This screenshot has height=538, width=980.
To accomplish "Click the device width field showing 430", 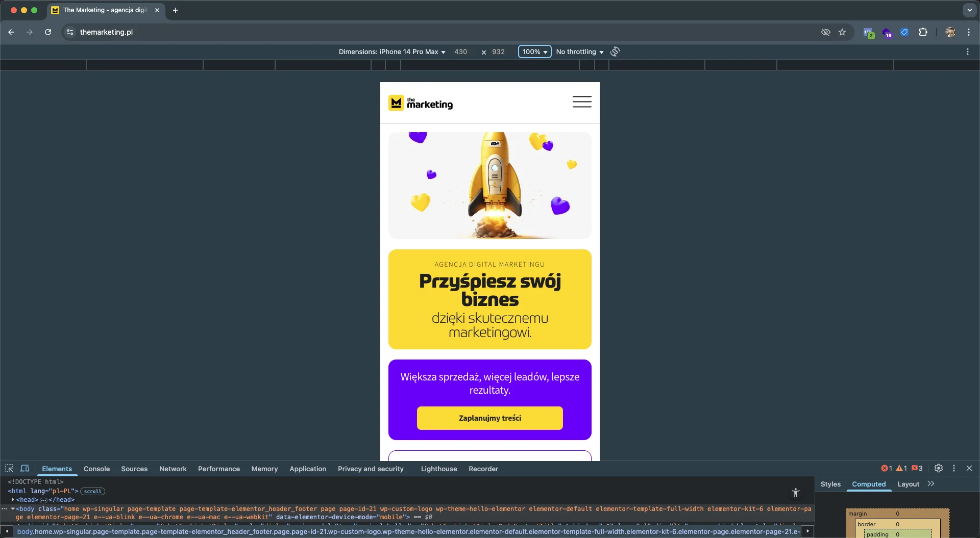I will [460, 52].
